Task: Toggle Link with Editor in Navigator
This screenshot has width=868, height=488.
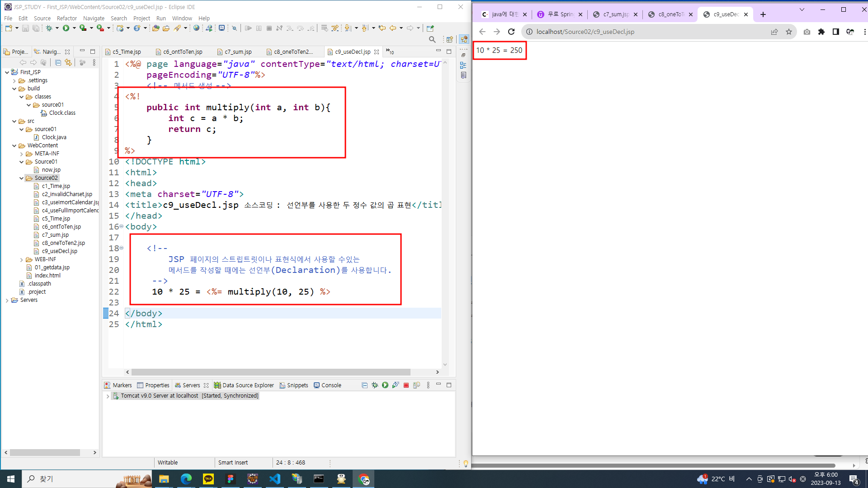Action: click(68, 63)
